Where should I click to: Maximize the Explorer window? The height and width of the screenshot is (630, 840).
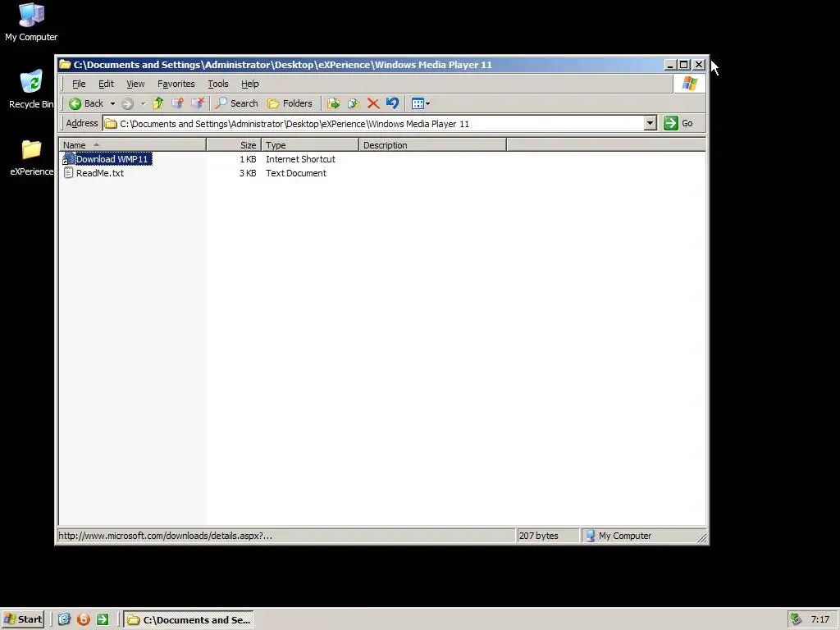[684, 65]
